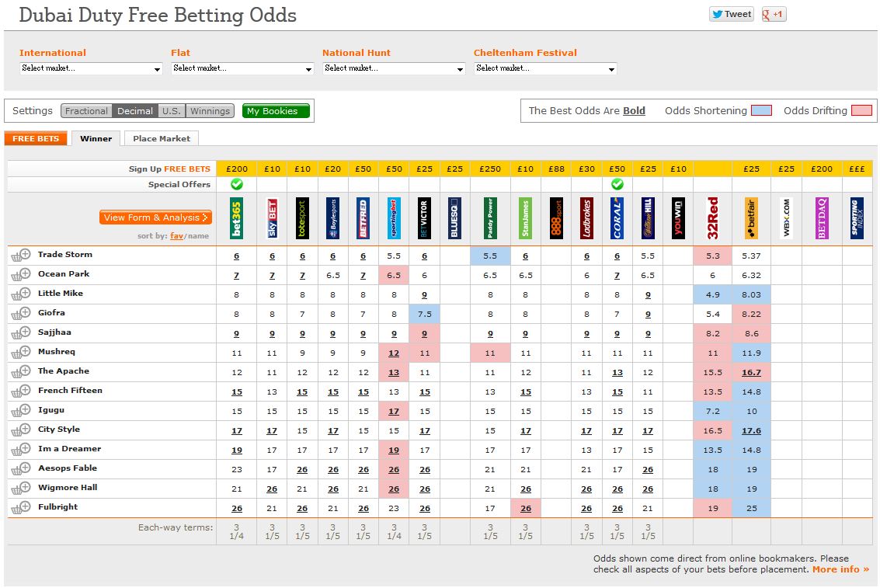The width and height of the screenshot is (880, 588).
Task: Click the 32Red bookmaker logo
Action: point(712,218)
